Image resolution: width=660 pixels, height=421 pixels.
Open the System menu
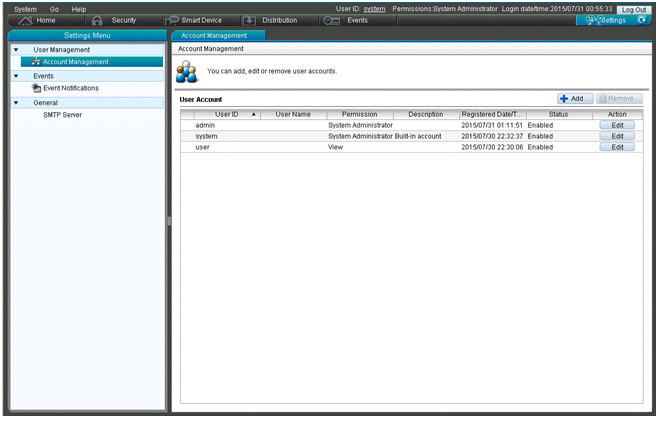click(25, 8)
